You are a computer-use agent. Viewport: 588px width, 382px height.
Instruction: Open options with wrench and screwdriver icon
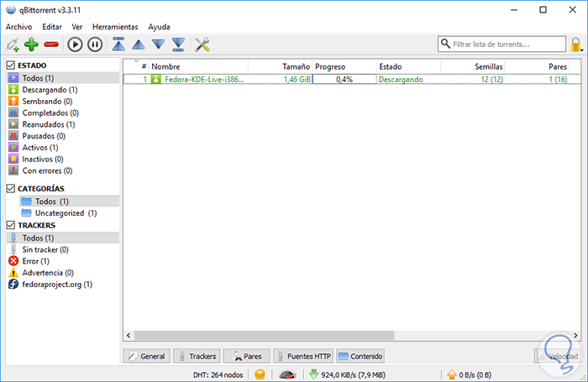[202, 44]
